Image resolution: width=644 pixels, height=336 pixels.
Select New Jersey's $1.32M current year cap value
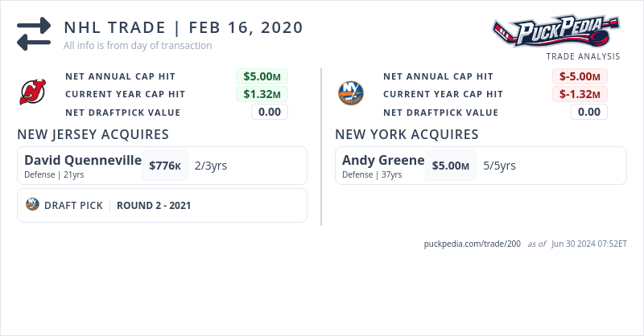262,94
